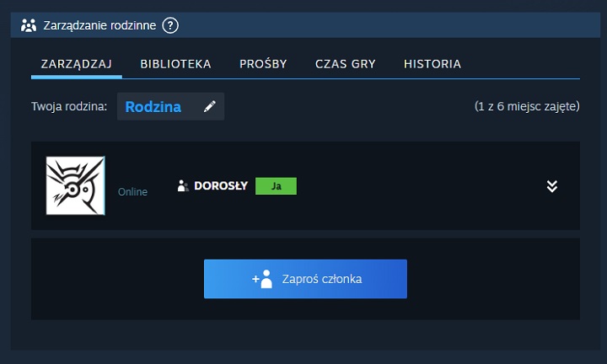Click the adult person icon beside DOROSŁY
607x364 pixels.
(182, 186)
